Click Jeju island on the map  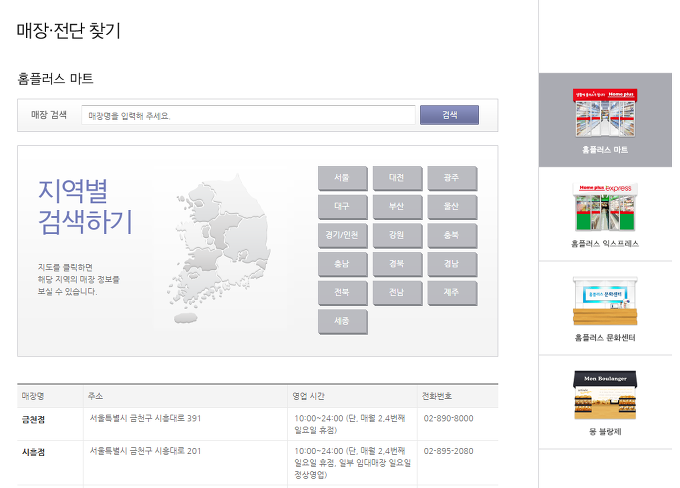pos(186,318)
